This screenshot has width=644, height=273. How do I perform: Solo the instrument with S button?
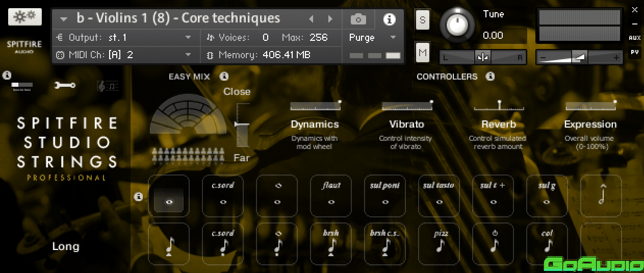pos(422,20)
